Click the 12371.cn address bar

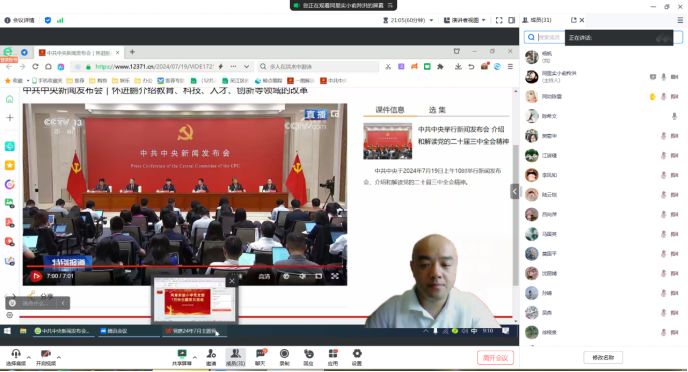(x=154, y=67)
